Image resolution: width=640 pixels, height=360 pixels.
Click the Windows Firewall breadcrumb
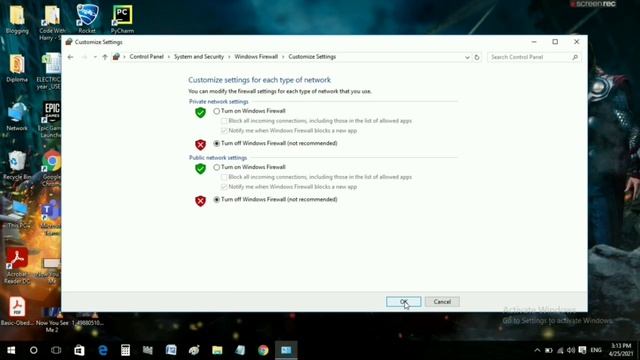256,57
